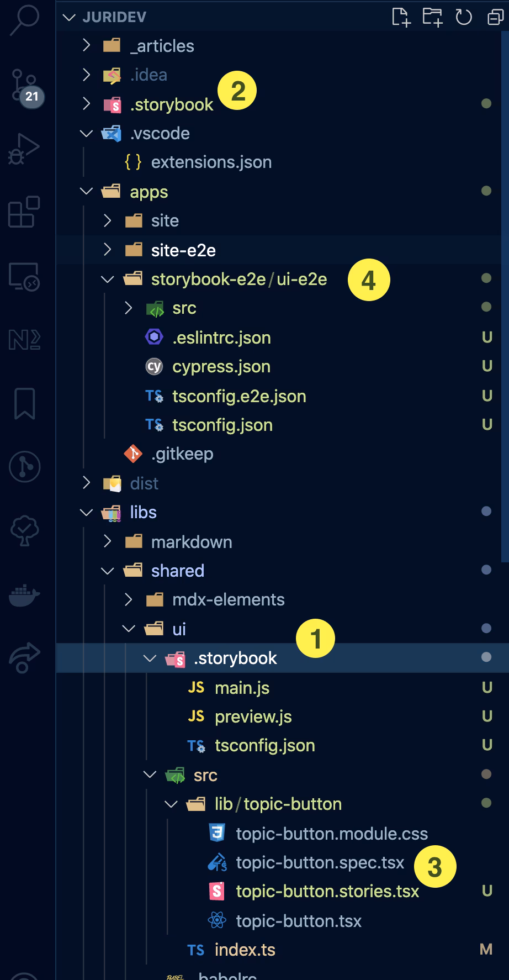Image resolution: width=509 pixels, height=980 pixels.
Task: Open cypress.json file
Action: (221, 366)
